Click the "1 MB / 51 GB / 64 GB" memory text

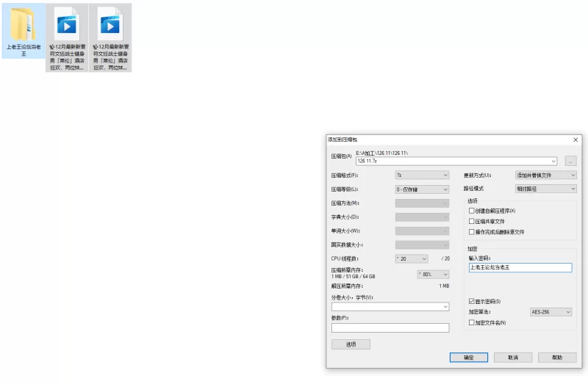click(354, 277)
